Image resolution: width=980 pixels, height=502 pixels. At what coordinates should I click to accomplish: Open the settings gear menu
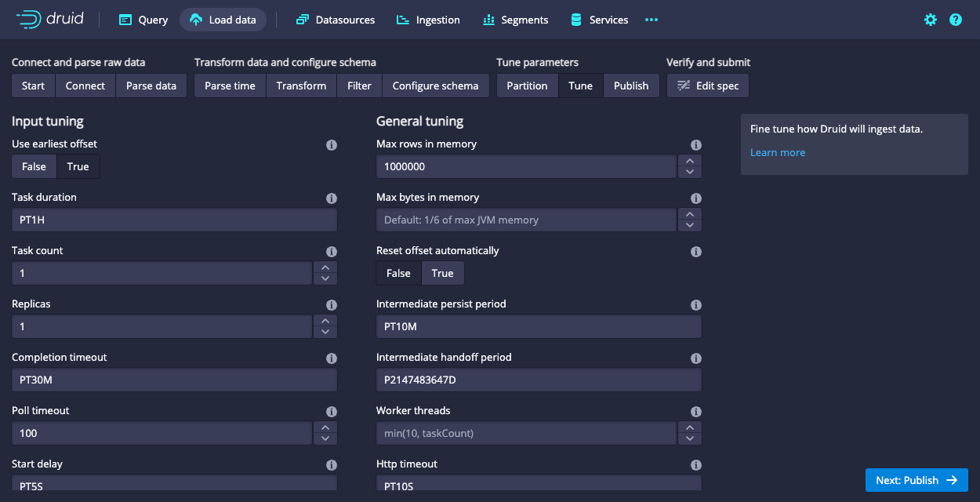click(x=931, y=20)
